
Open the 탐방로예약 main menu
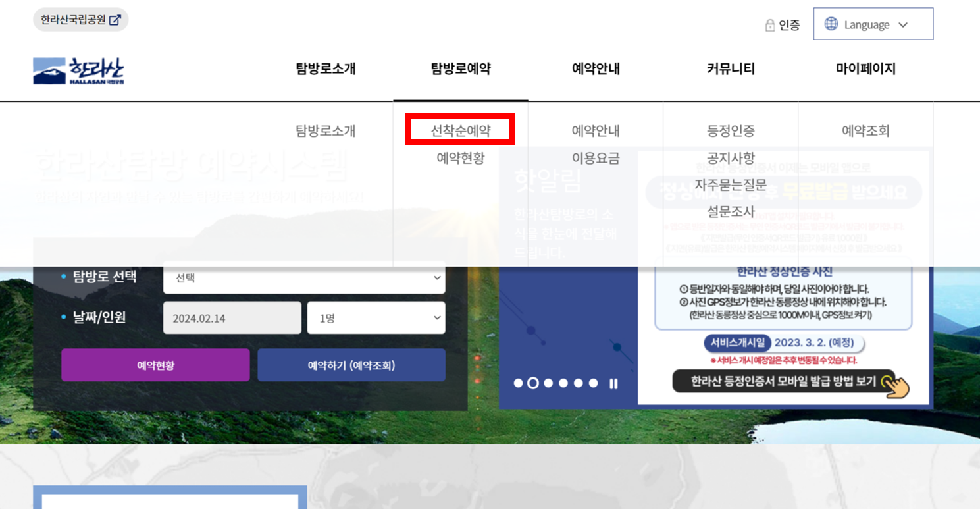[x=461, y=68]
